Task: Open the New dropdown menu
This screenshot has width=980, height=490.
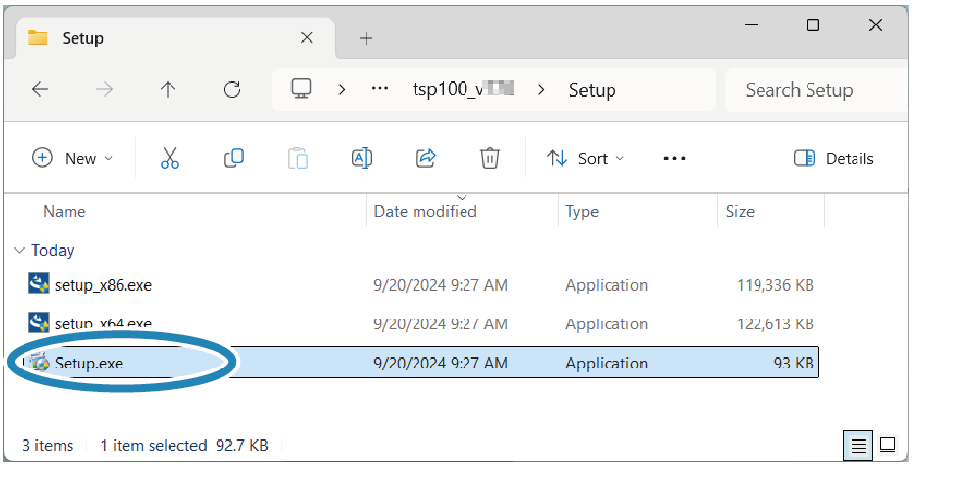Action: (73, 158)
